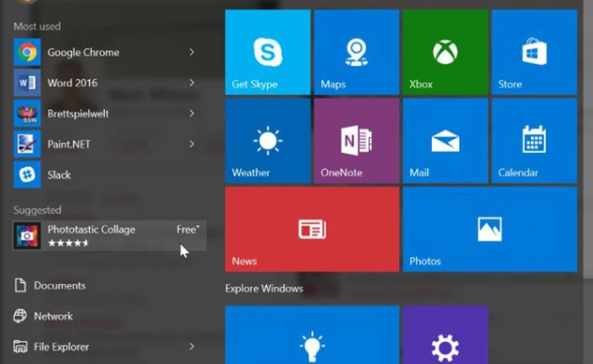
Task: Click the Suggested section header
Action: click(37, 210)
